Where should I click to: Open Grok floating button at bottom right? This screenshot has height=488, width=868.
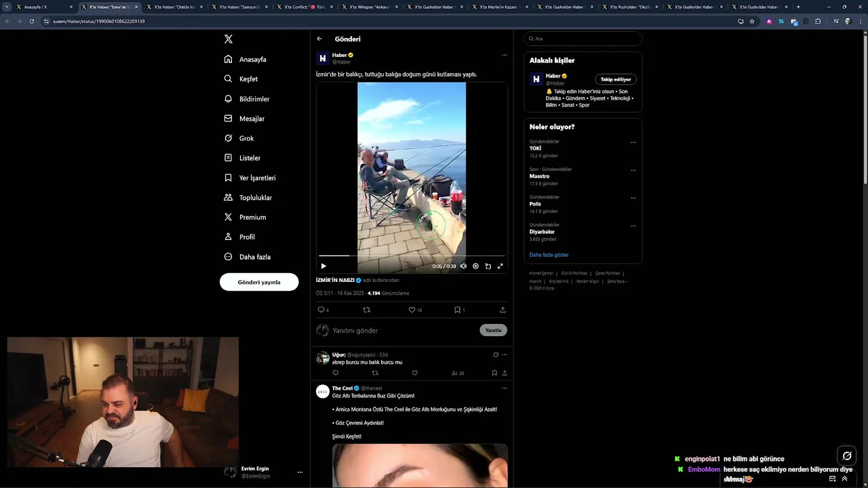point(846,455)
